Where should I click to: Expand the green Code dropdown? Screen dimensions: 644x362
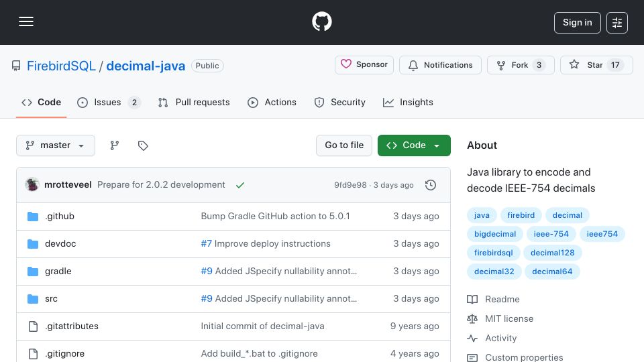(x=414, y=145)
